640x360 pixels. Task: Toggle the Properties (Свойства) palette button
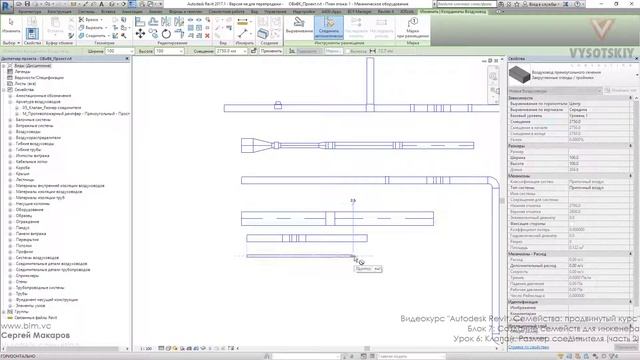[x=32, y=33]
